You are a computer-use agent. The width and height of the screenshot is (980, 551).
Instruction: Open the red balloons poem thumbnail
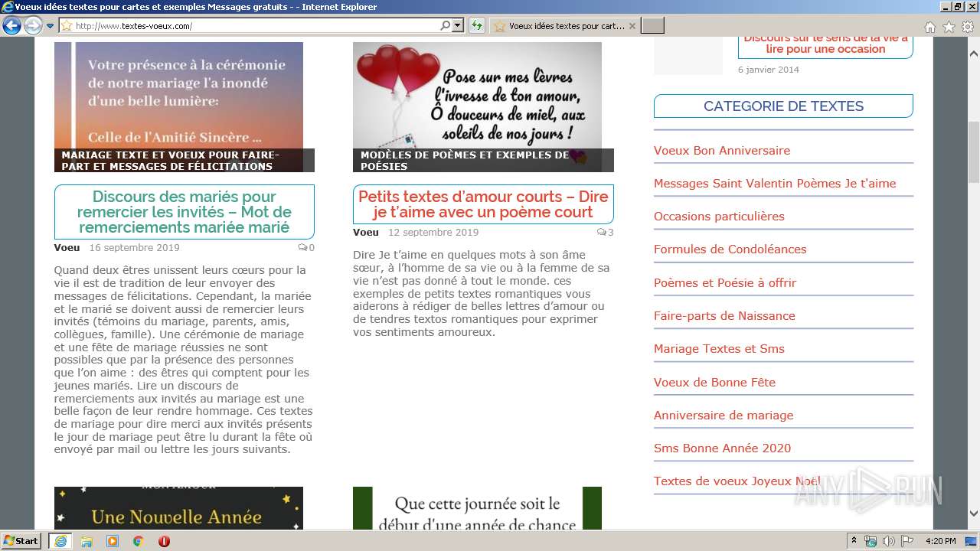[x=477, y=95]
